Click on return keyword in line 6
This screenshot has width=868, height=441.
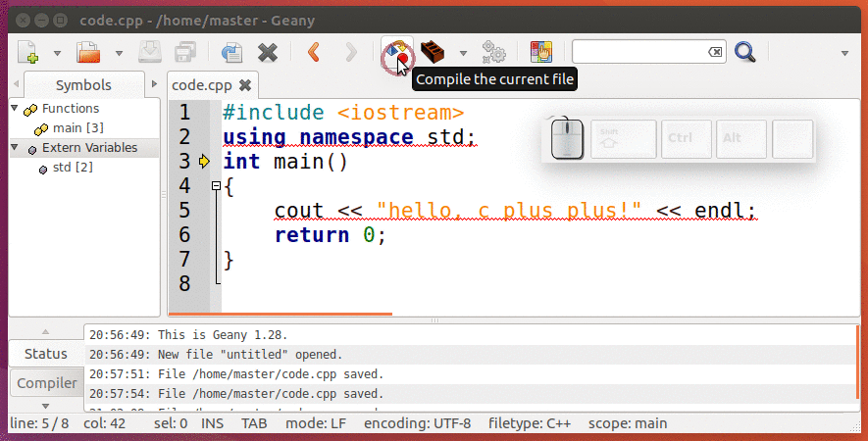click(x=312, y=234)
